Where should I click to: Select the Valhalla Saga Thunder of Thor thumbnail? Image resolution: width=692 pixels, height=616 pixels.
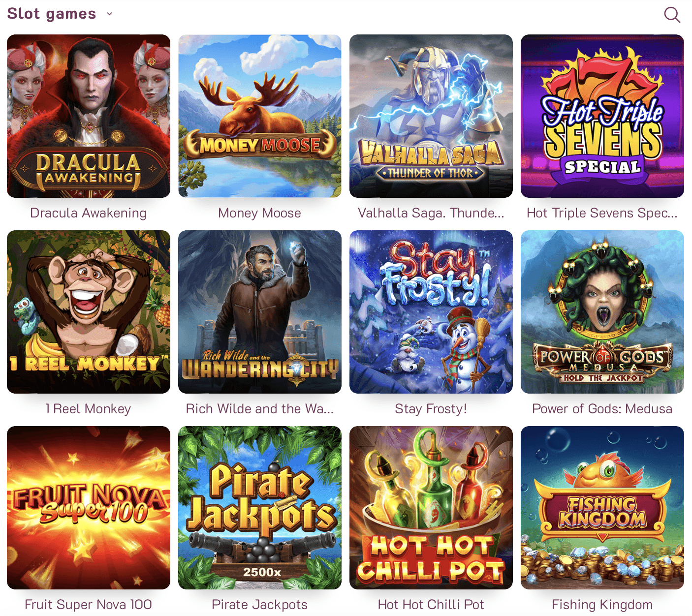tap(431, 116)
